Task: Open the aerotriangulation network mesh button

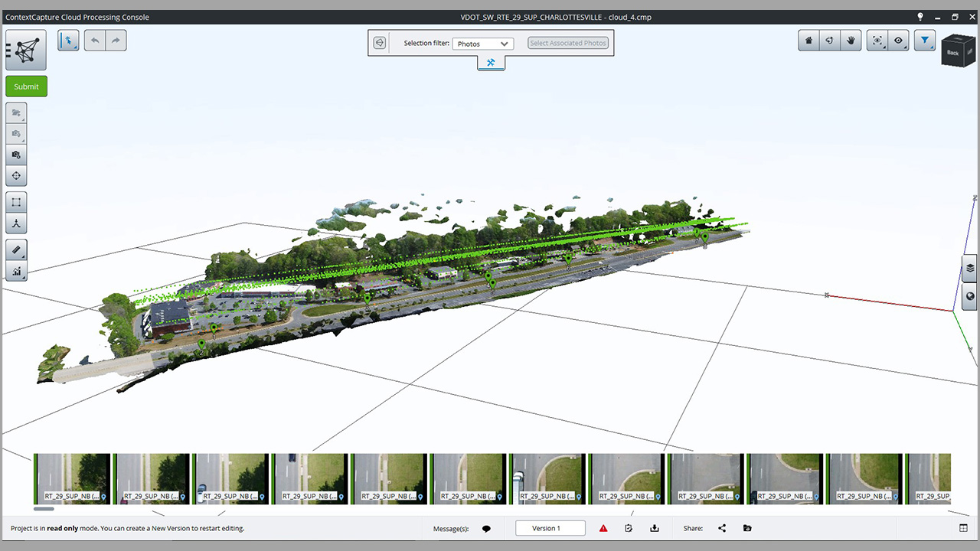Action: (26, 50)
